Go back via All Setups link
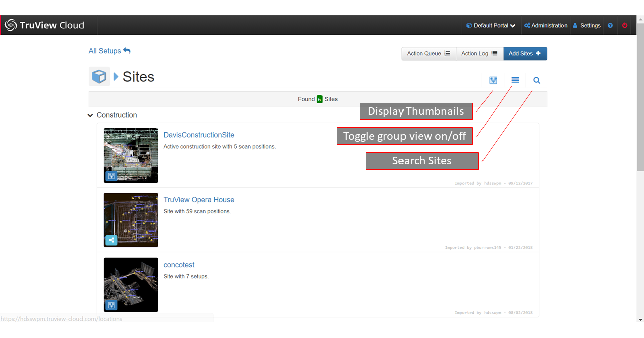Image resolution: width=644 pixels, height=338 pixels. pyautogui.click(x=110, y=51)
